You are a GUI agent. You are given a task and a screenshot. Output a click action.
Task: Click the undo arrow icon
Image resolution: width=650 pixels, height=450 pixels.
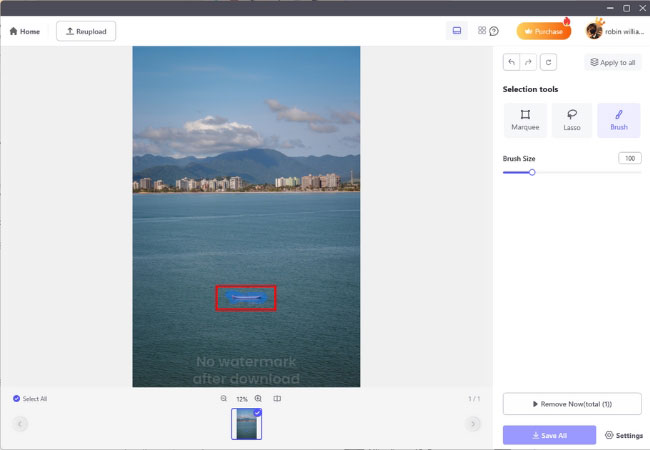pyautogui.click(x=512, y=62)
